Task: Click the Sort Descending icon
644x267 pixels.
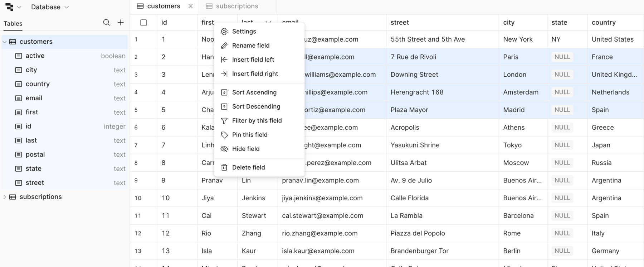Action: [224, 106]
